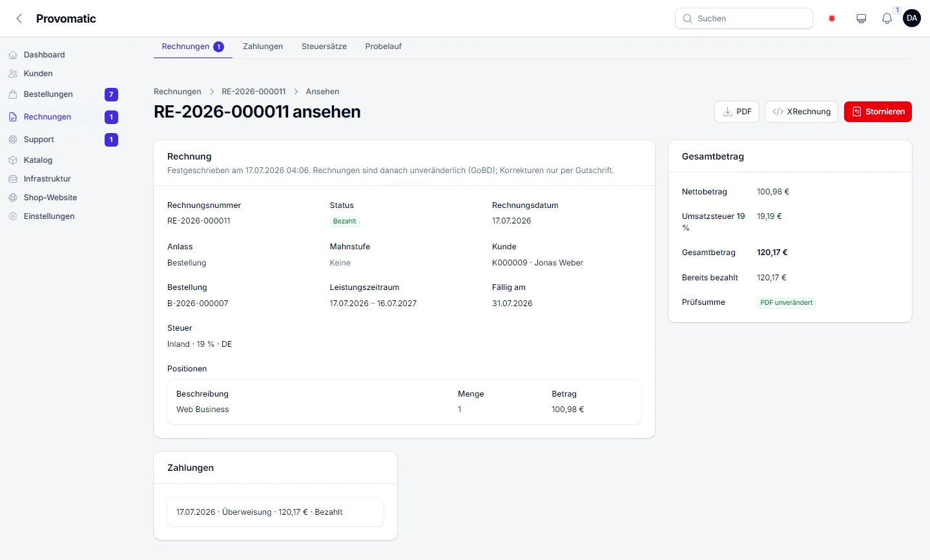Click the Bestellungen bag icon
This screenshot has height=560, width=930.
pyautogui.click(x=13, y=94)
